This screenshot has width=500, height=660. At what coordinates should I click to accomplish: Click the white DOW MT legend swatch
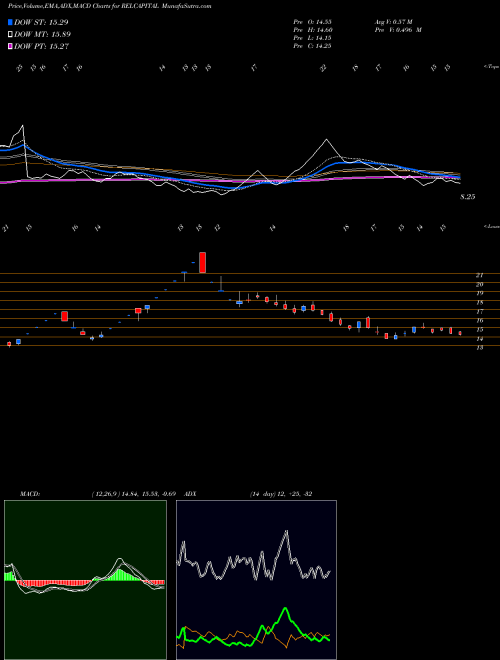[10, 35]
